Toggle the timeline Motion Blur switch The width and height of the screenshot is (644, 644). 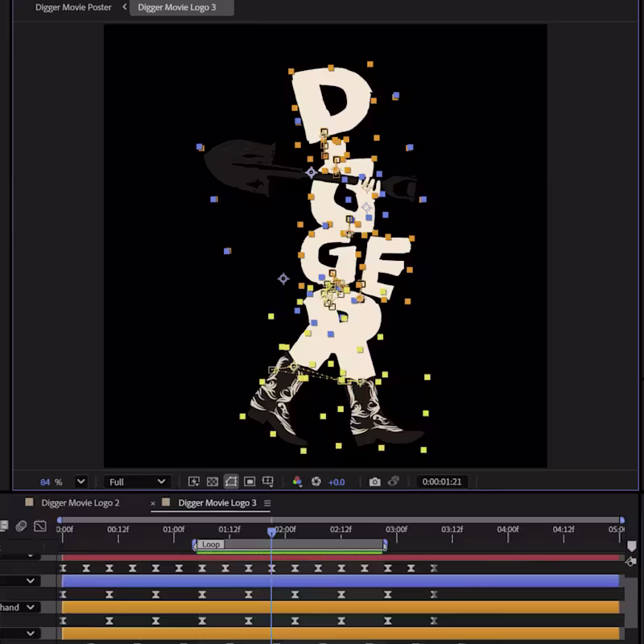[x=21, y=526]
